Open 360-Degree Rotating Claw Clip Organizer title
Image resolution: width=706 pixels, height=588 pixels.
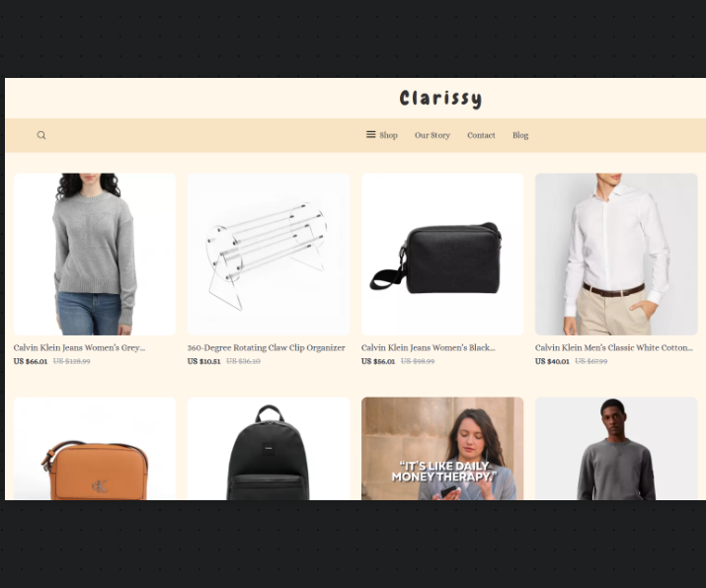point(266,347)
